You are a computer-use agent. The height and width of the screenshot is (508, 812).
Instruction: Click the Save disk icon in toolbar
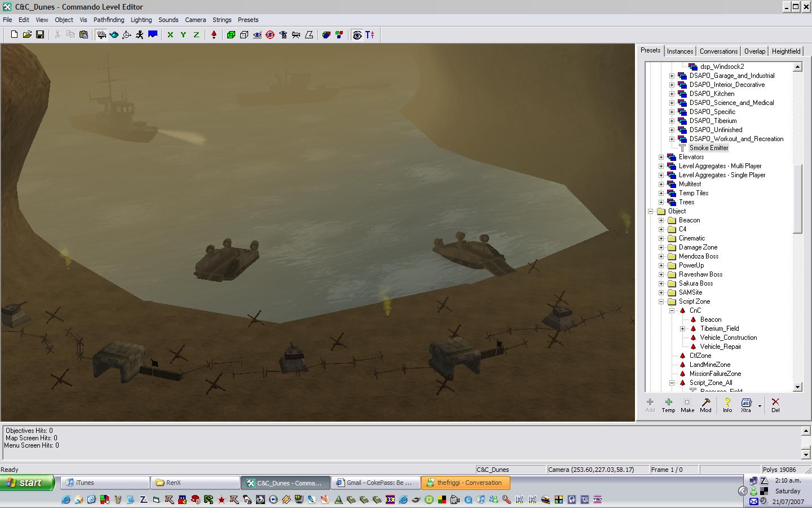click(40, 35)
